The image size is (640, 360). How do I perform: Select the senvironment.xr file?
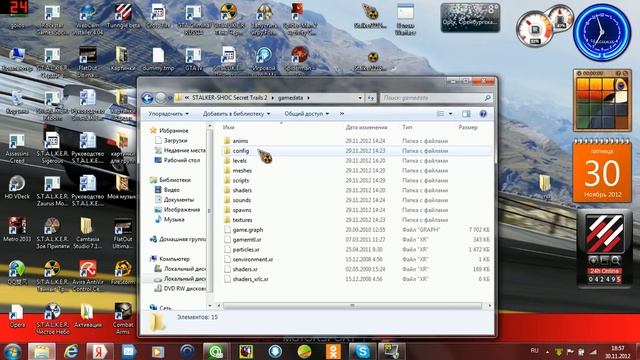point(253,259)
